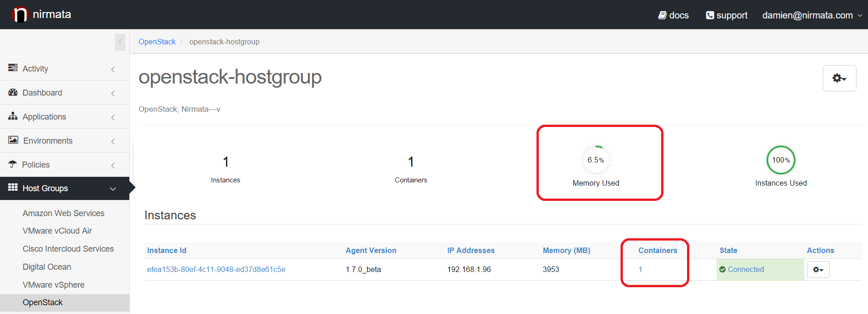Image resolution: width=868 pixels, height=314 pixels.
Task: Open the host group settings gear dropdown
Action: point(839,78)
